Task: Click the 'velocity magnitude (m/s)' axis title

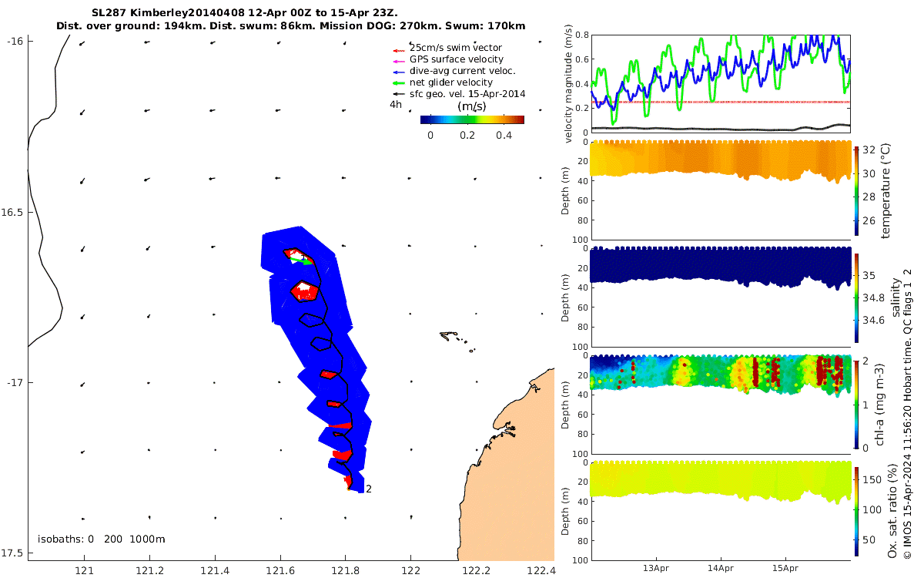Action: [568, 83]
